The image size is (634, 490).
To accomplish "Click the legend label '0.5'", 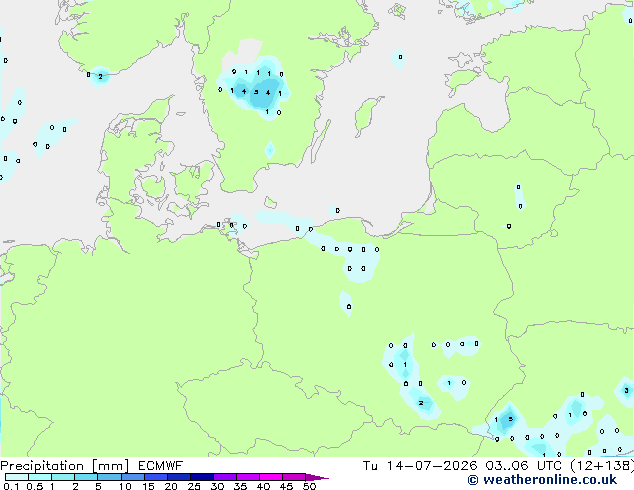I will 35,486.
